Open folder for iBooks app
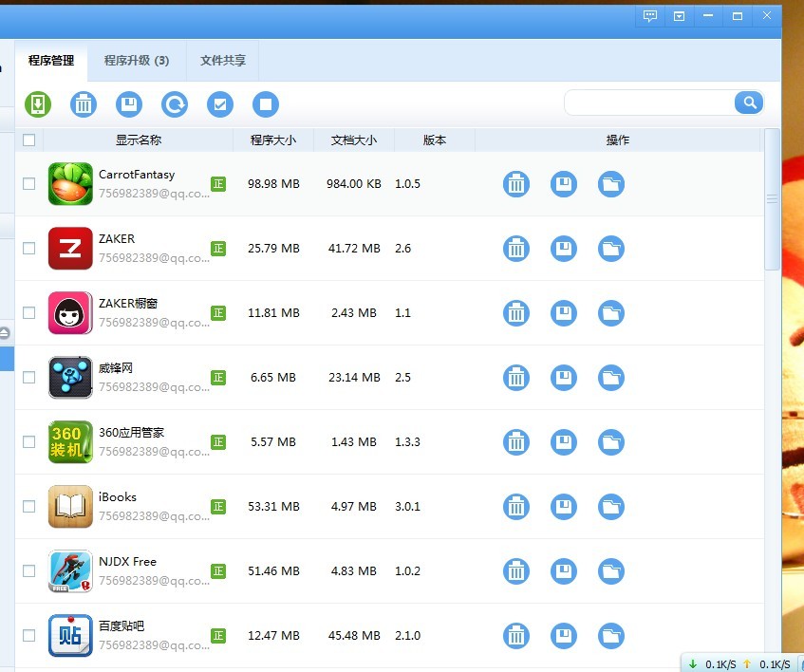The width and height of the screenshot is (804, 672). pos(611,507)
